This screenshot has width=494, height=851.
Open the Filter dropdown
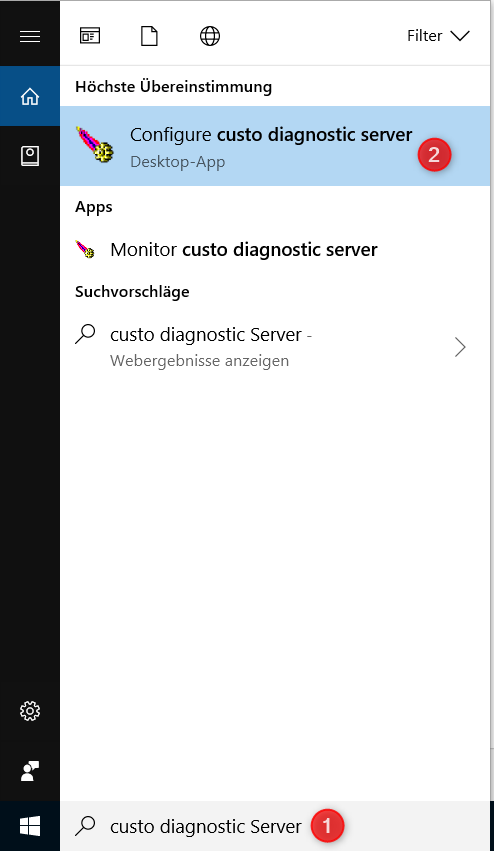point(438,36)
